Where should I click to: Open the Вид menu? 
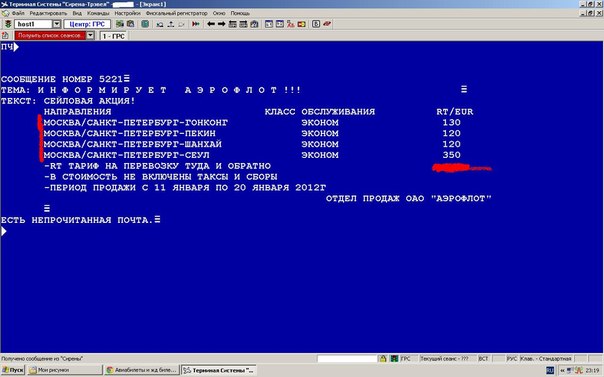(77, 13)
